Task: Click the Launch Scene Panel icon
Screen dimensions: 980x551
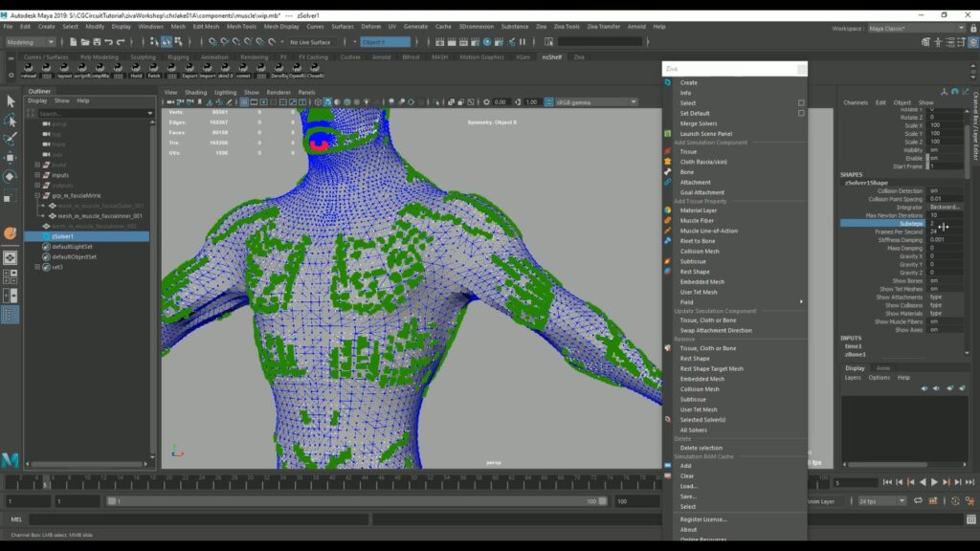Action: point(667,134)
